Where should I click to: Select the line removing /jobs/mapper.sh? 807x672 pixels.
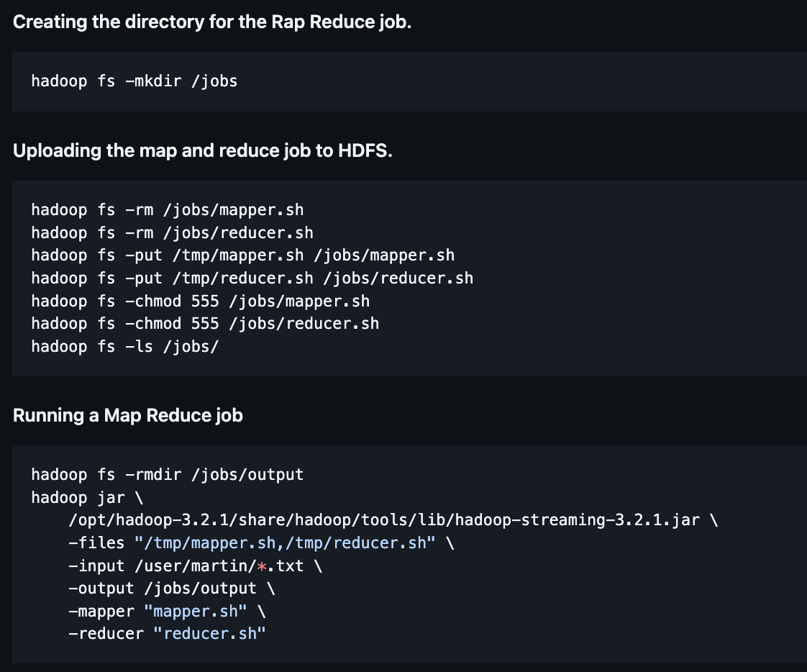tap(167, 209)
